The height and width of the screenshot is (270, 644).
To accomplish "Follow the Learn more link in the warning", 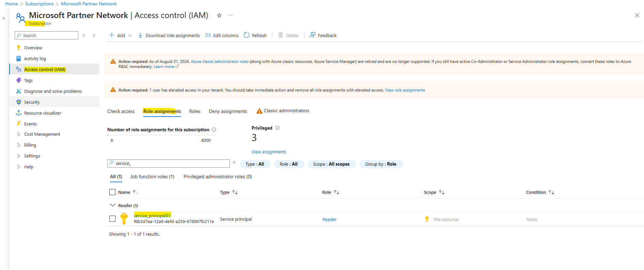I will coord(166,67).
